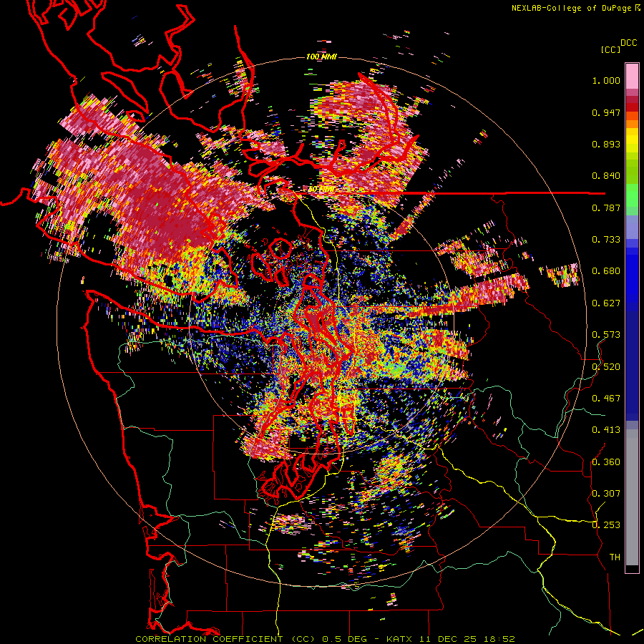Click the 0.360 legend value
Image resolution: width=644 pixels, height=644 pixels.
click(606, 462)
